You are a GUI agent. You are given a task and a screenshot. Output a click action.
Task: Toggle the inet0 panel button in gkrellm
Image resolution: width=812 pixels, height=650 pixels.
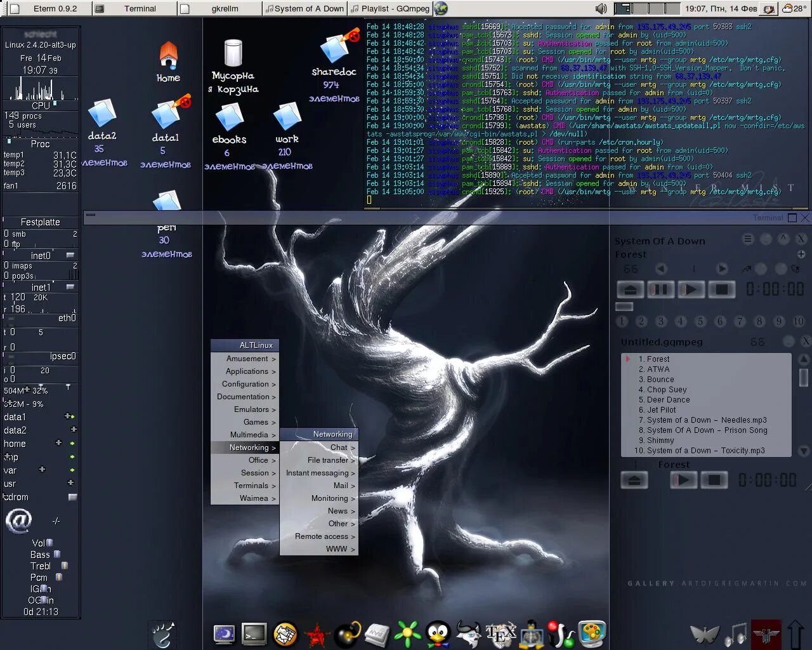pyautogui.click(x=70, y=255)
